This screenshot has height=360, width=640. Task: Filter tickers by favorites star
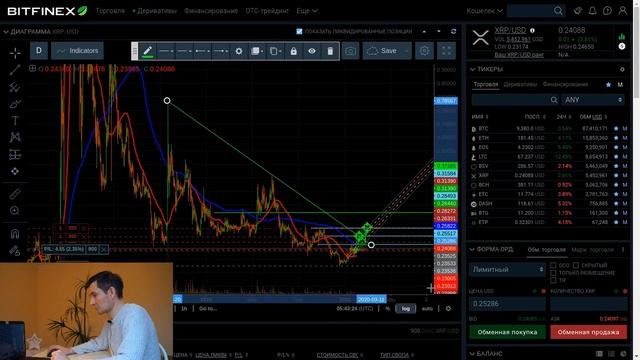pos(608,84)
